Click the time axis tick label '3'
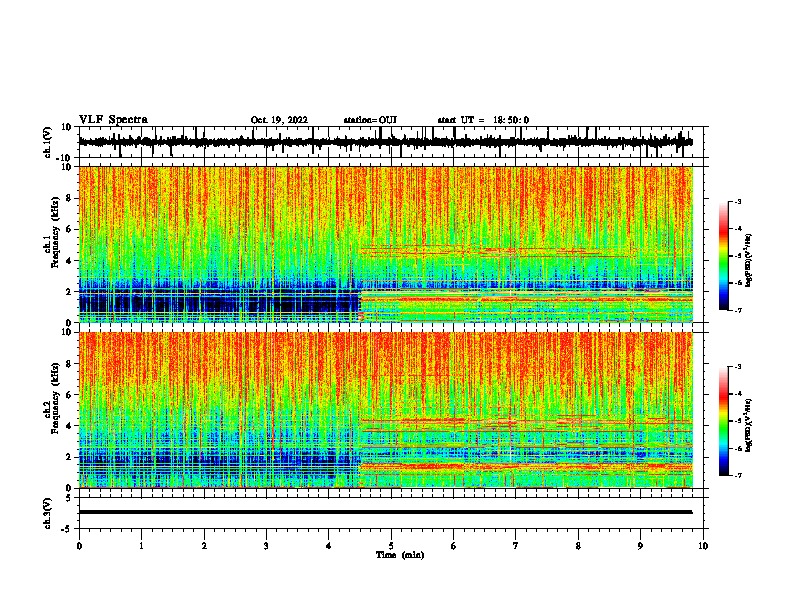This screenshot has height=612, width=792. 266,546
